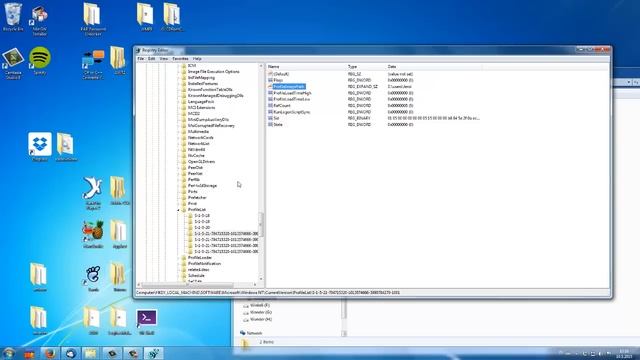Screen dimensions: 640x360
Task: Select the first S-1-5-21 profile subkey
Action: 226,233
